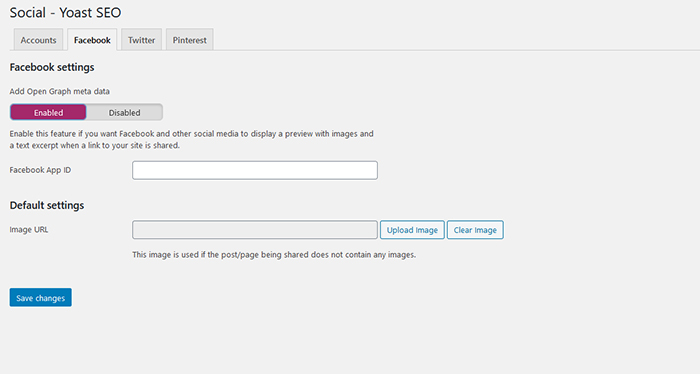This screenshot has width=700, height=374.
Task: Click the 'Facebook App ID' label
Action: click(x=40, y=170)
